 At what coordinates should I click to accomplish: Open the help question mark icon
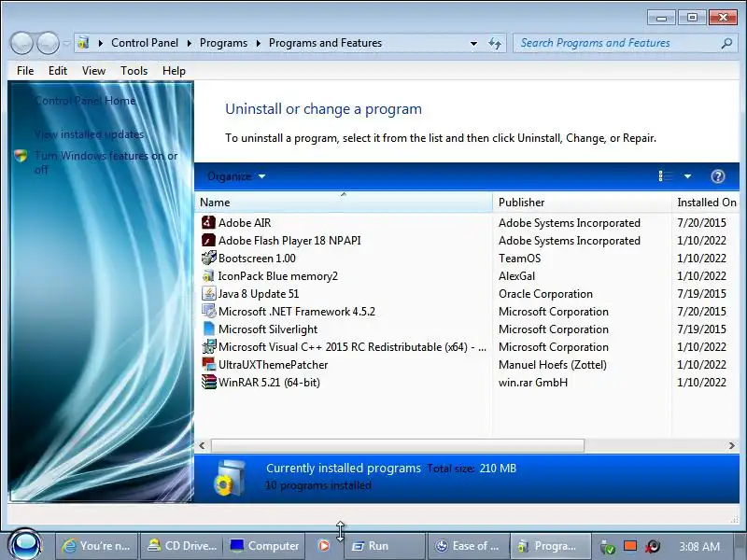[x=717, y=176]
